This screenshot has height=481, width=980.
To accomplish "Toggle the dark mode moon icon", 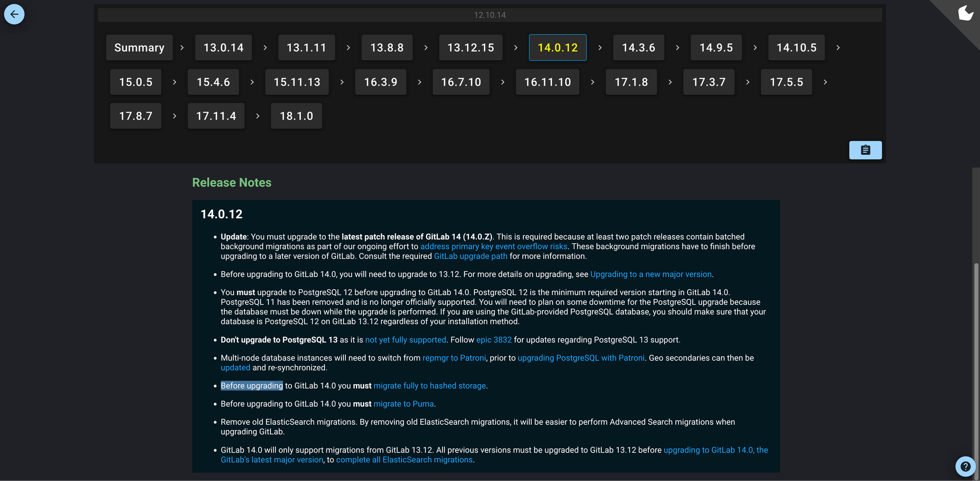I will pyautogui.click(x=965, y=13).
